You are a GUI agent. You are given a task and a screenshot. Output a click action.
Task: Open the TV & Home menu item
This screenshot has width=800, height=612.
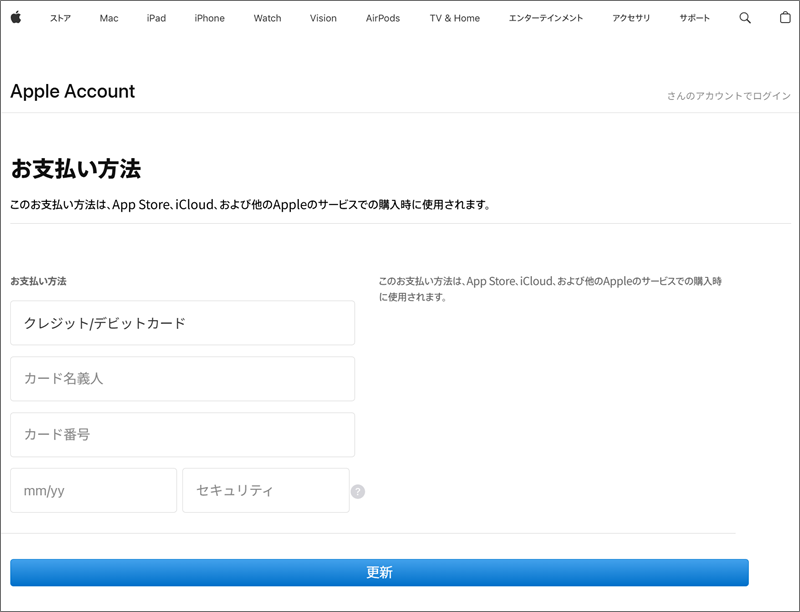point(455,18)
